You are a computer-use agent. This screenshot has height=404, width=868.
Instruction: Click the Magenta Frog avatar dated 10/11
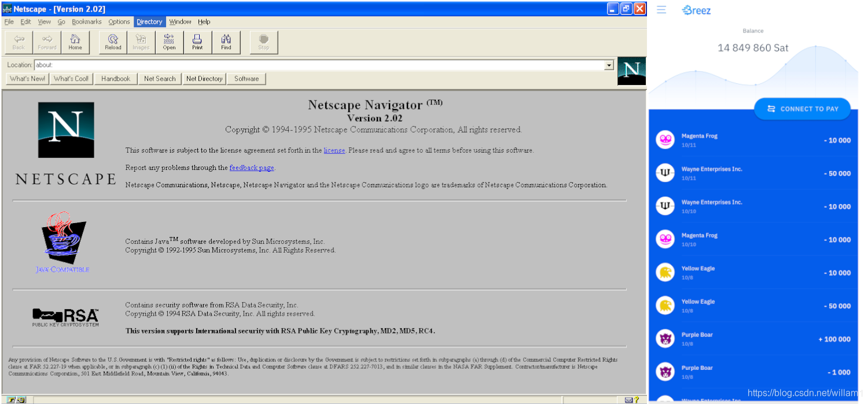click(665, 140)
